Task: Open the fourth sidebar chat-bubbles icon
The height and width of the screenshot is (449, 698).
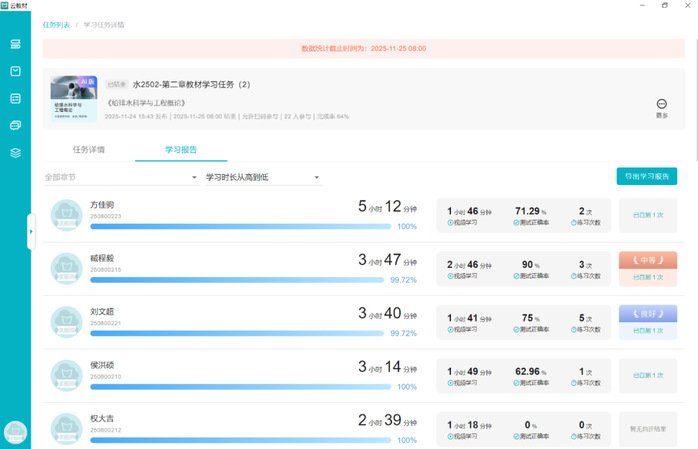Action: point(15,125)
